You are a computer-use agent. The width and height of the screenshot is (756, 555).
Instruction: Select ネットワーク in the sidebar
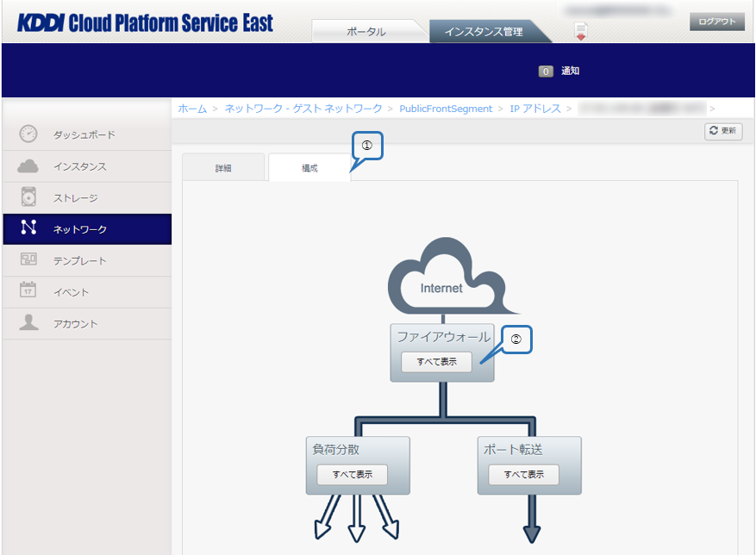(x=87, y=229)
